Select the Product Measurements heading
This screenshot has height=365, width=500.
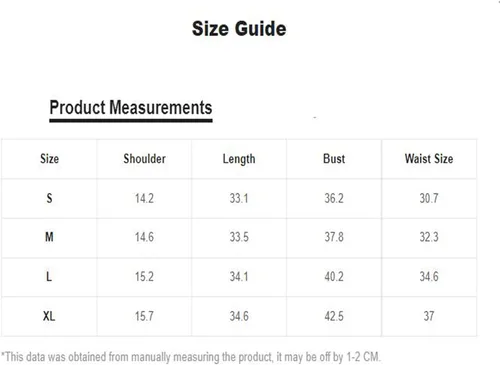click(131, 108)
